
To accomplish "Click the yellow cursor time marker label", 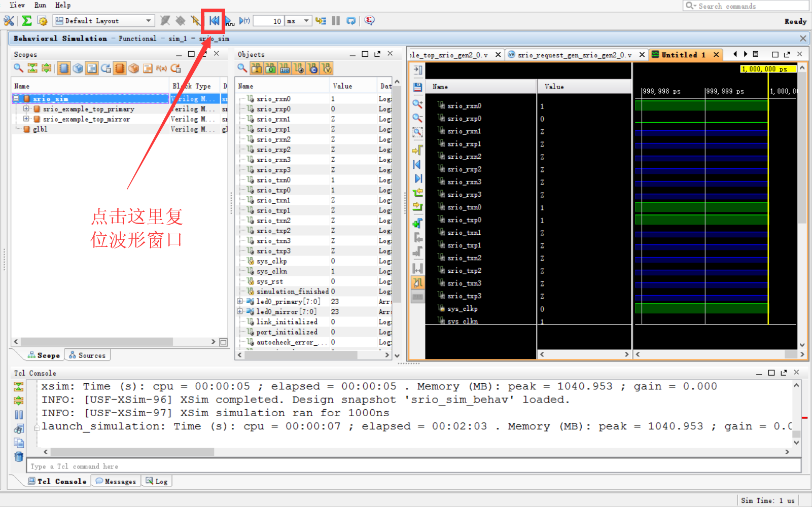I will point(768,69).
